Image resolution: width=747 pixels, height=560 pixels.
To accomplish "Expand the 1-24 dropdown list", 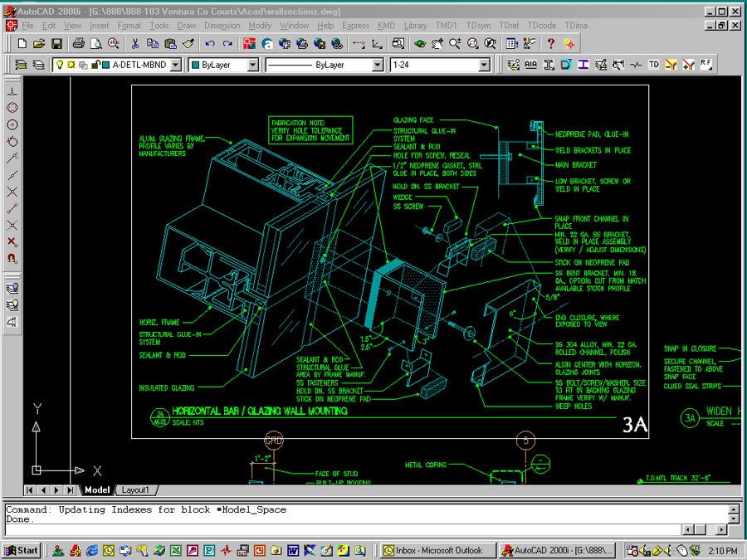I will [484, 65].
